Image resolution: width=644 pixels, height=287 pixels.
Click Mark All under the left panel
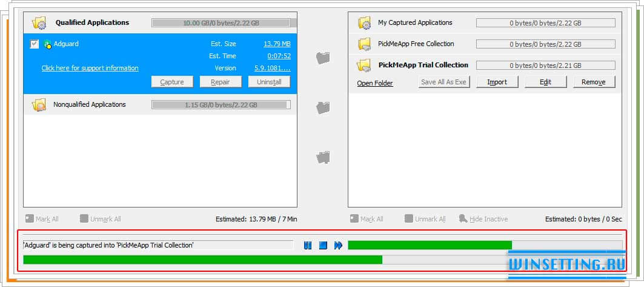tap(42, 219)
